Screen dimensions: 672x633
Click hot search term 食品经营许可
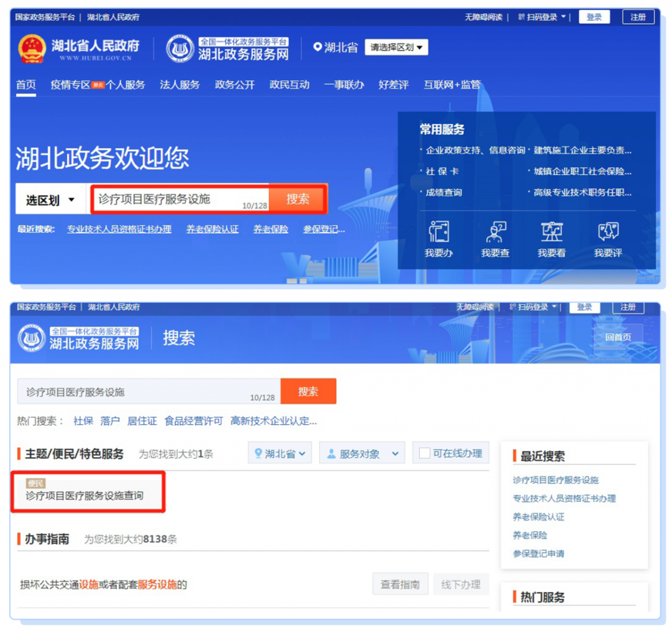pos(194,420)
